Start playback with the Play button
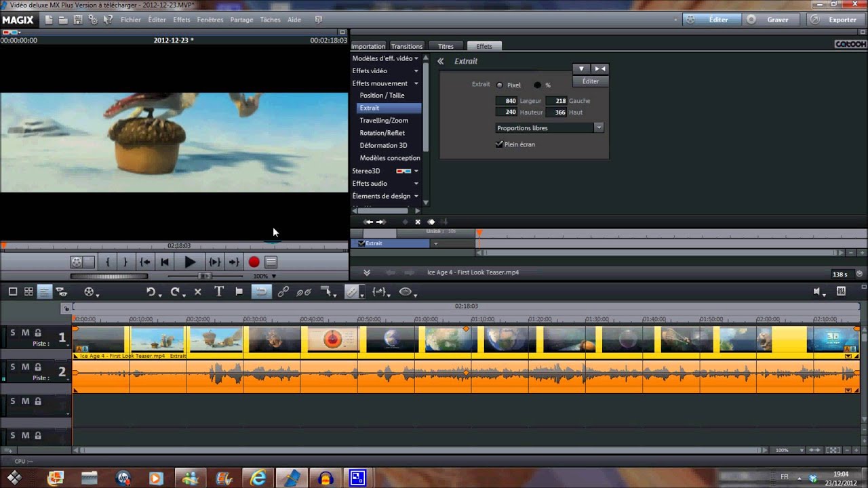Screen dimensions: 868x488 point(190,262)
